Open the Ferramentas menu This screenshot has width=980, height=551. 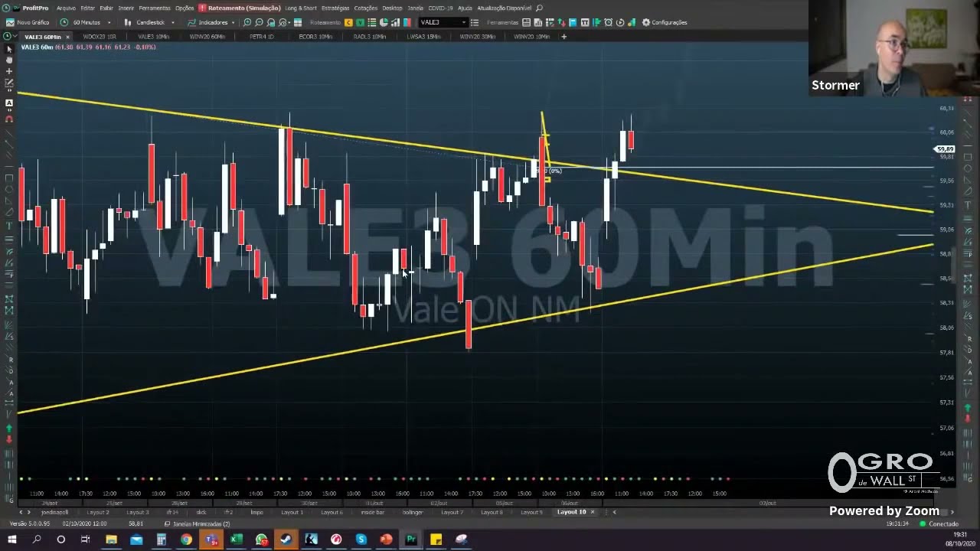coord(155,8)
